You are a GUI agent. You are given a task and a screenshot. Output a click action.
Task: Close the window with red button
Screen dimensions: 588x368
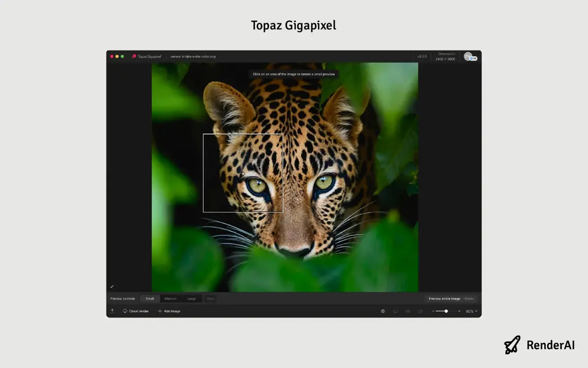[112, 56]
